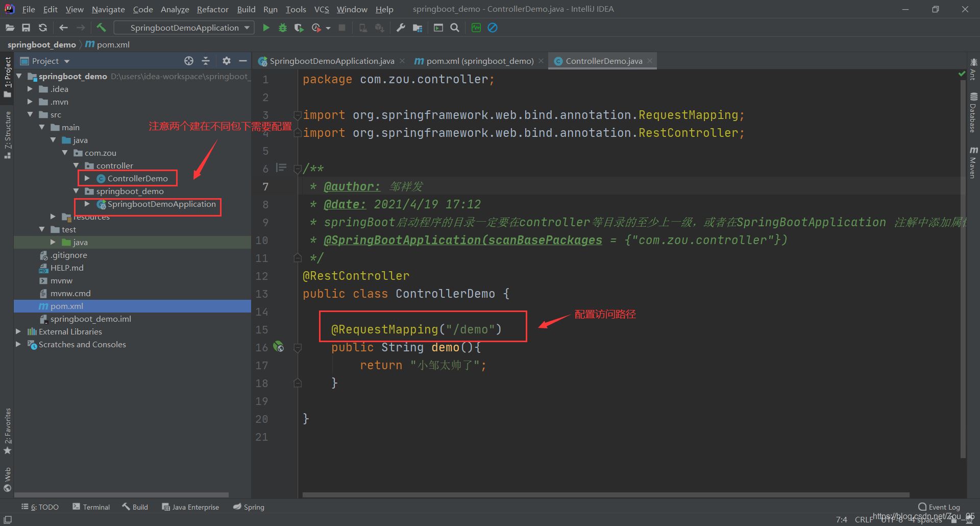Hide the Project panel with the minimize icon
Screen dimensions: 980x526
coord(243,61)
